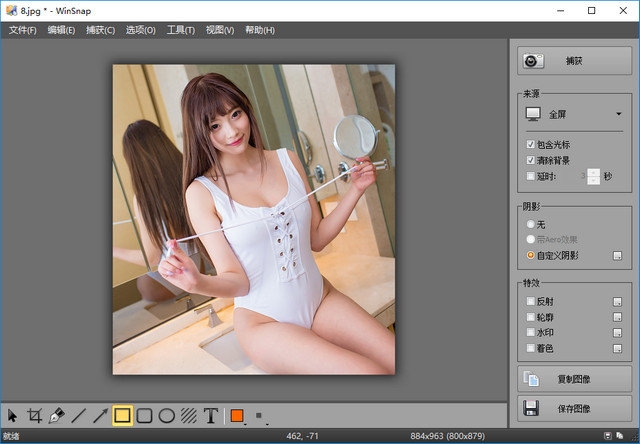The width and height of the screenshot is (640, 444).
Task: Open the line width dropdown in toolbar
Action: (x=261, y=415)
